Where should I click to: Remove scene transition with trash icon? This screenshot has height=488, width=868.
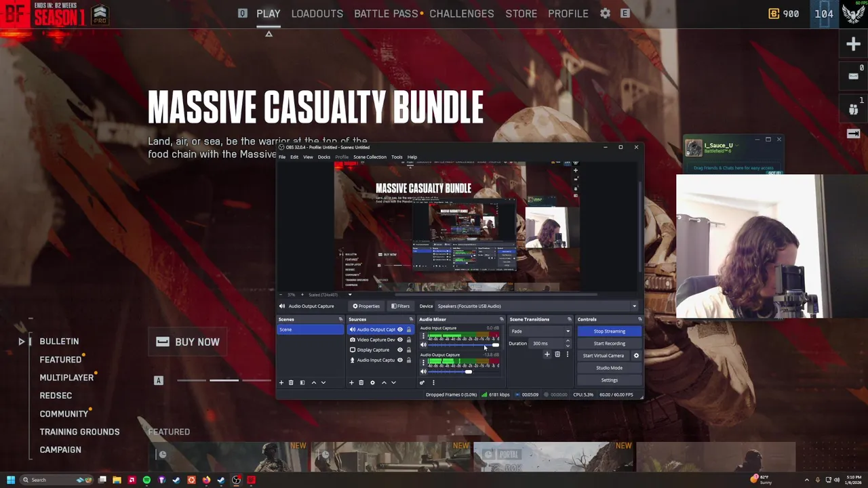pos(557,354)
